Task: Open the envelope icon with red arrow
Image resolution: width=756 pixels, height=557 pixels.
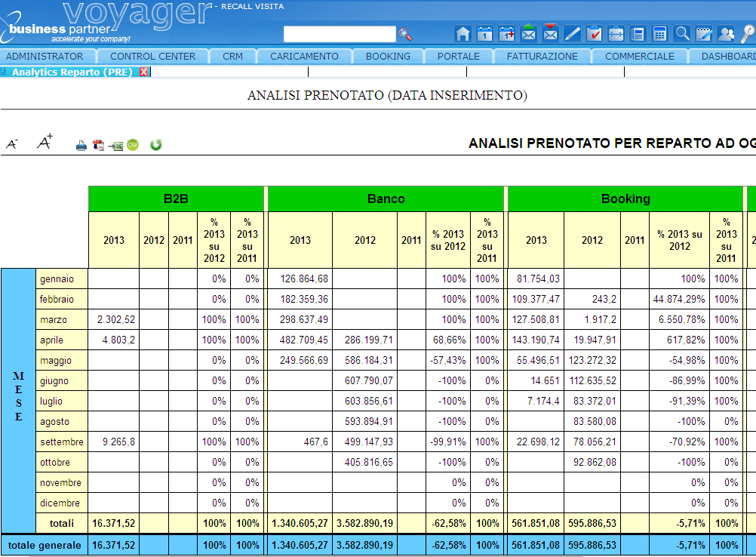Action: (550, 33)
